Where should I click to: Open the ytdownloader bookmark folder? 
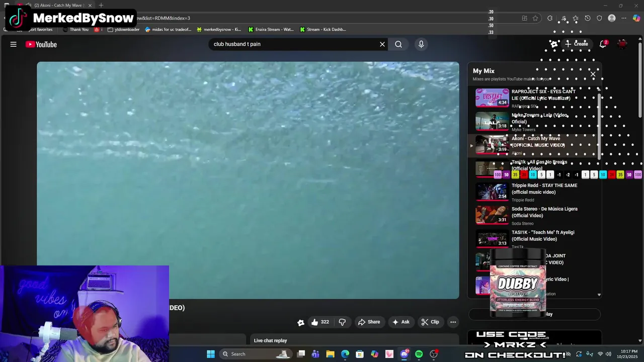point(124,29)
